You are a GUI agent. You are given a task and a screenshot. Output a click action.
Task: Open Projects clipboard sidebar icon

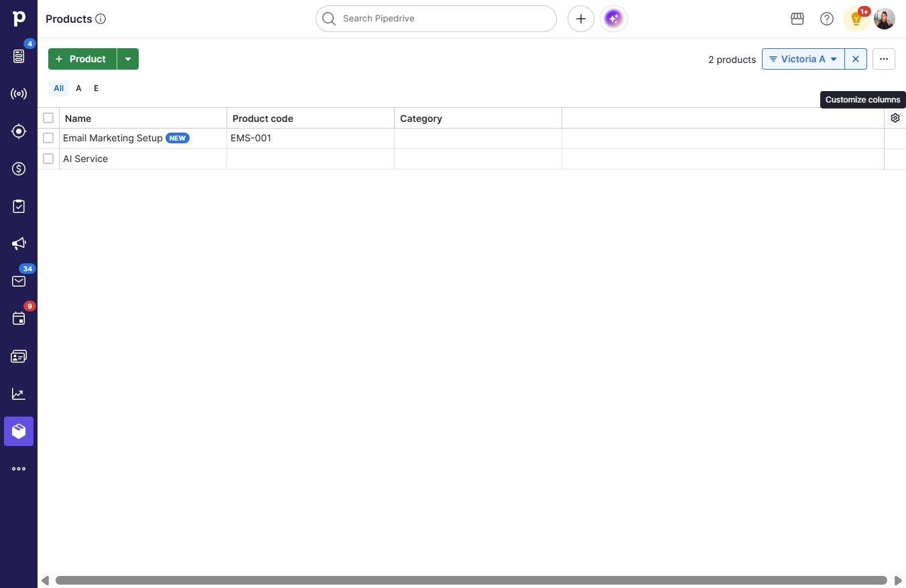point(19,206)
